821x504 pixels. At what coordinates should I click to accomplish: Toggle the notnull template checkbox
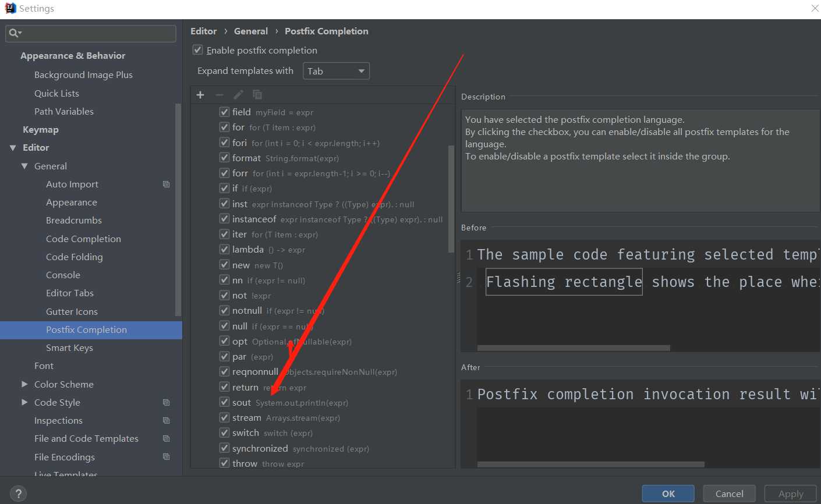pos(224,311)
